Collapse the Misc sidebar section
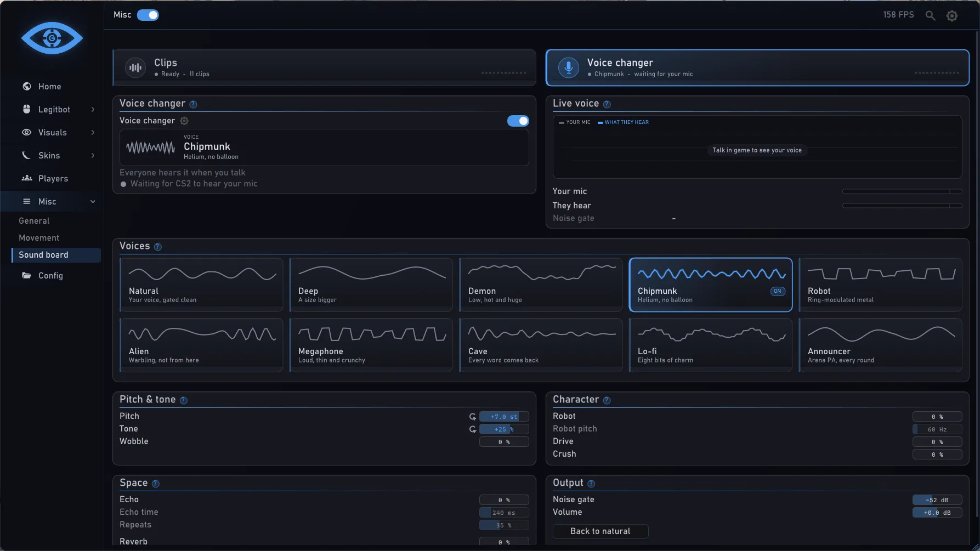The width and height of the screenshot is (980, 551). [x=93, y=202]
